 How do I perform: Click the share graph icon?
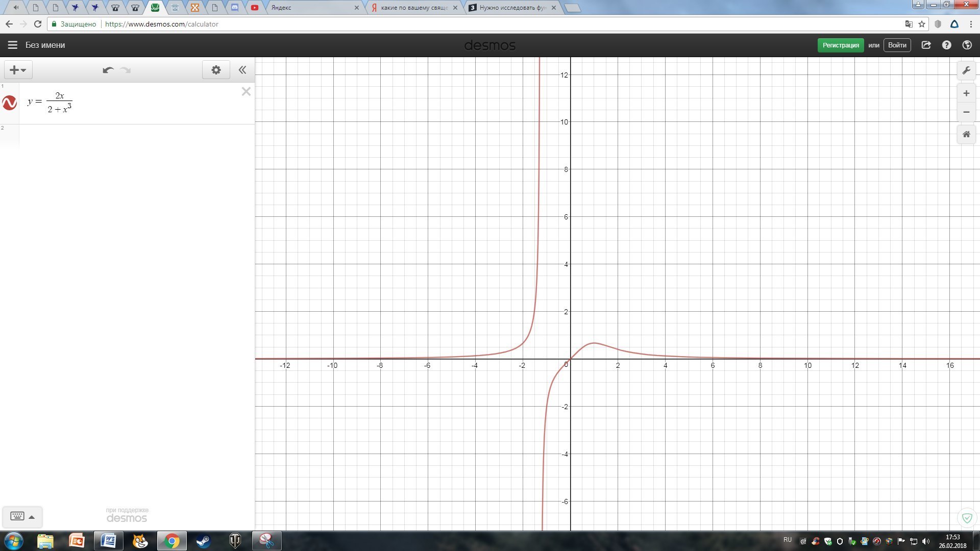tap(926, 45)
